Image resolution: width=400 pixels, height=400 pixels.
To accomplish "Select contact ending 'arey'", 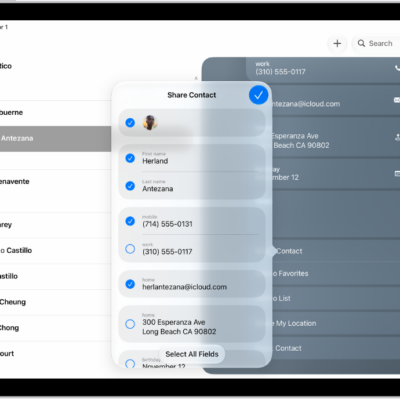I will [55, 225].
